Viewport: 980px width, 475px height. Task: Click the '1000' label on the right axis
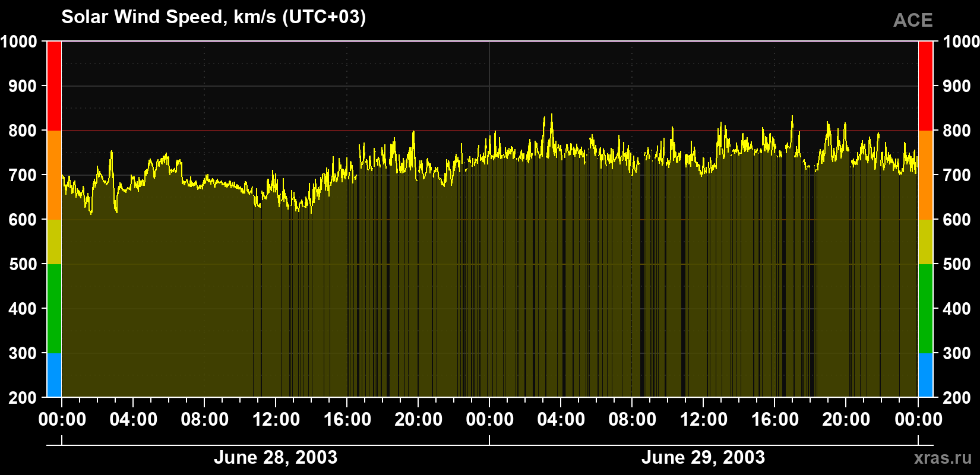tap(961, 42)
